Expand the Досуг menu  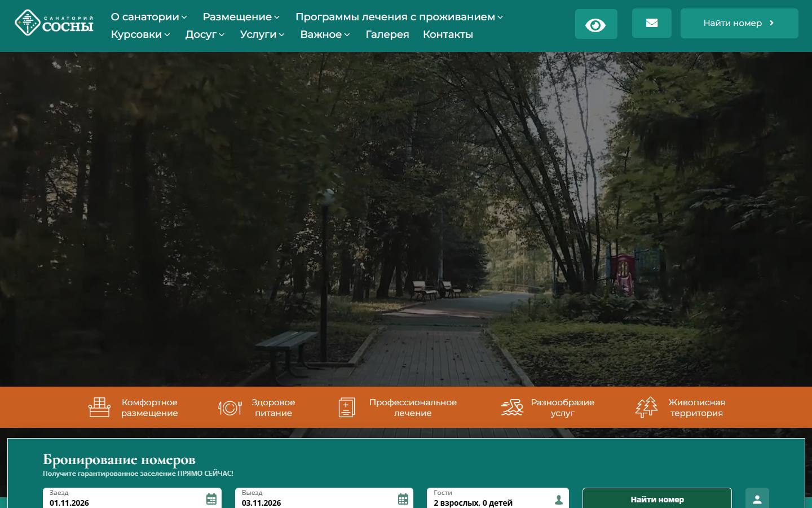pos(205,34)
